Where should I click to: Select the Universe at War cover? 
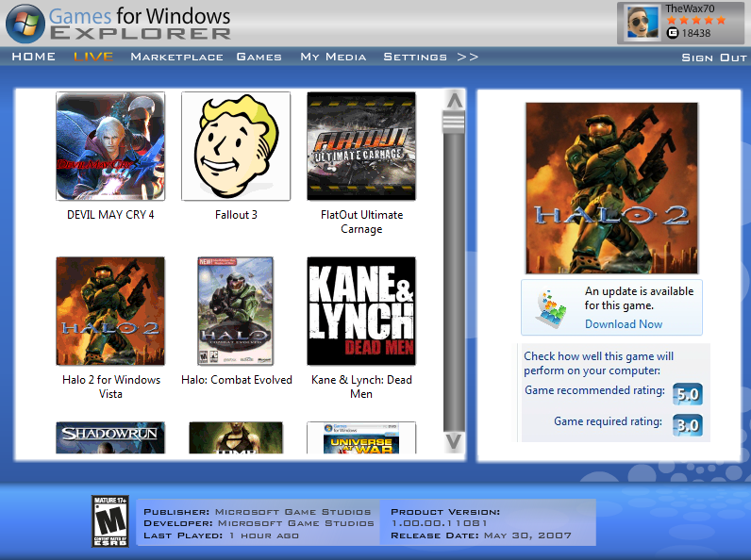click(x=361, y=437)
